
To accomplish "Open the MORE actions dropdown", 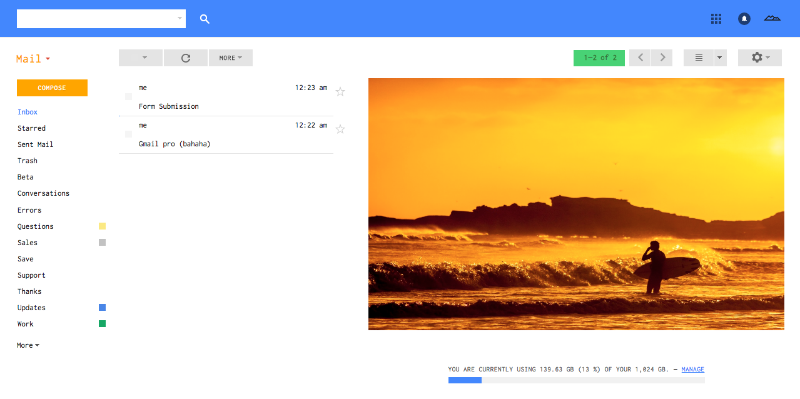I will [231, 58].
